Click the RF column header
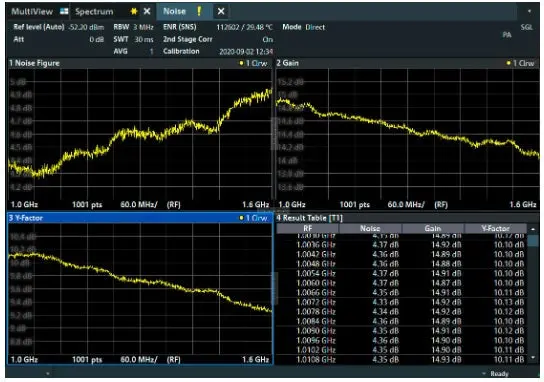This screenshot has width=544, height=382. tap(308, 228)
